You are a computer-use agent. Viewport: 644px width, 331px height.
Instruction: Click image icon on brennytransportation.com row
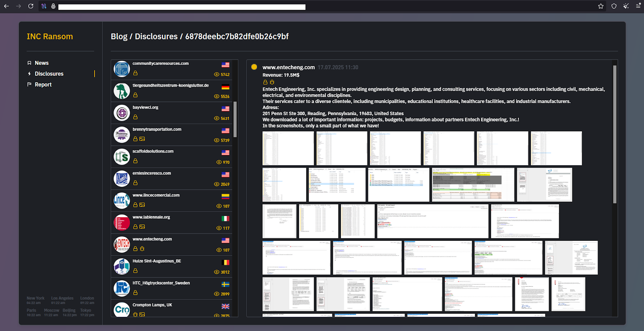(142, 139)
